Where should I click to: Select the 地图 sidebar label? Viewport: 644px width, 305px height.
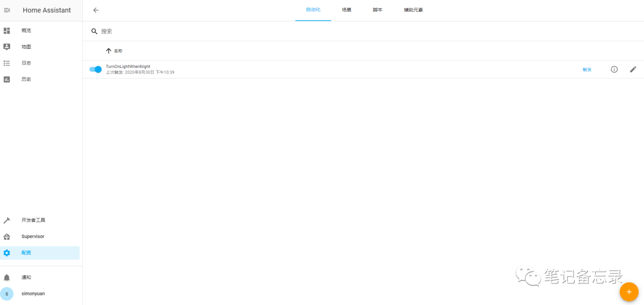coord(26,47)
